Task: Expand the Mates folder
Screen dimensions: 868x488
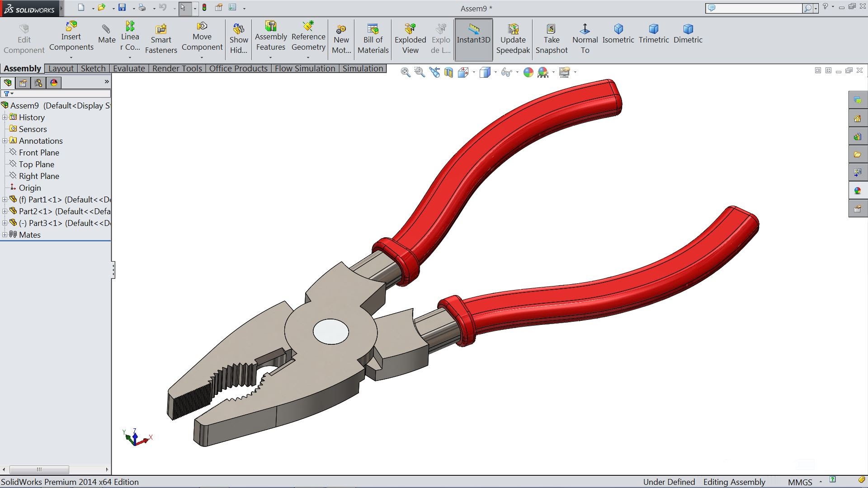Action: tap(5, 235)
